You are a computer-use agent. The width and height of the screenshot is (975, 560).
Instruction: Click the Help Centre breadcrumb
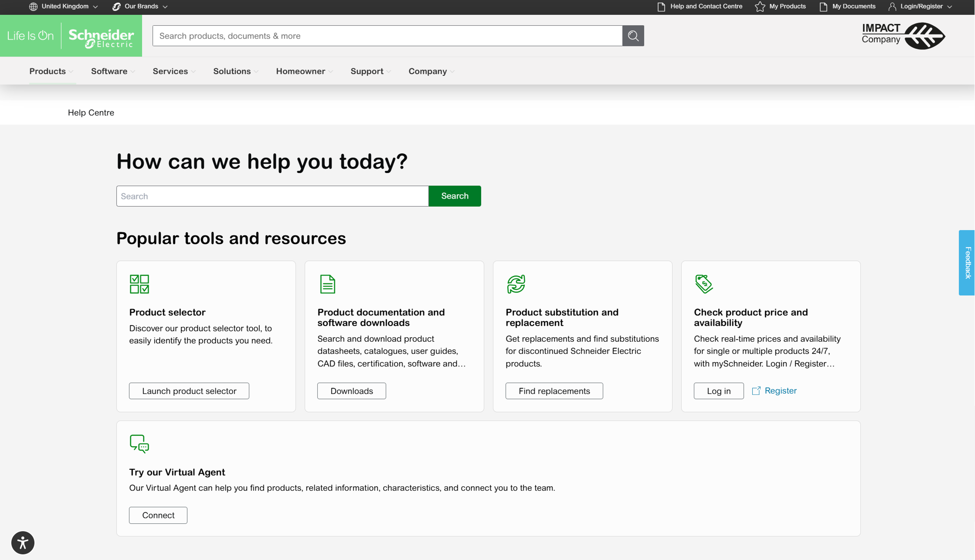91,113
